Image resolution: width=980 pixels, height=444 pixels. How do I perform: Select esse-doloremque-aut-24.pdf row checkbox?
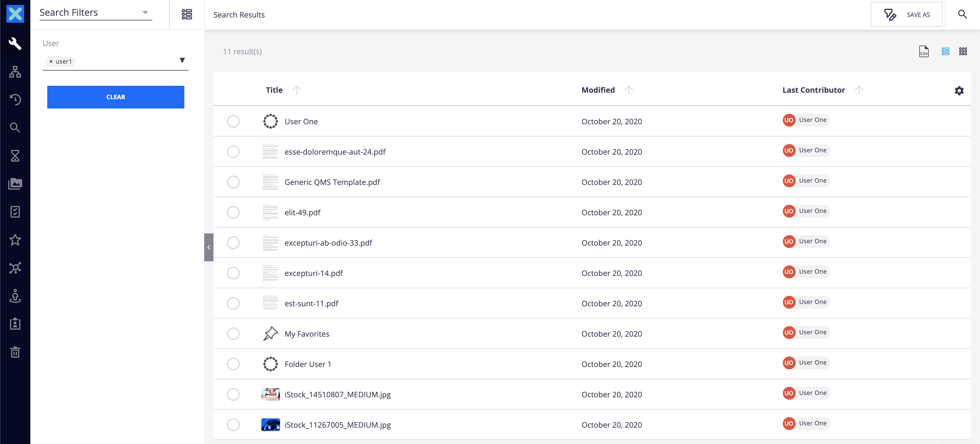(x=233, y=152)
